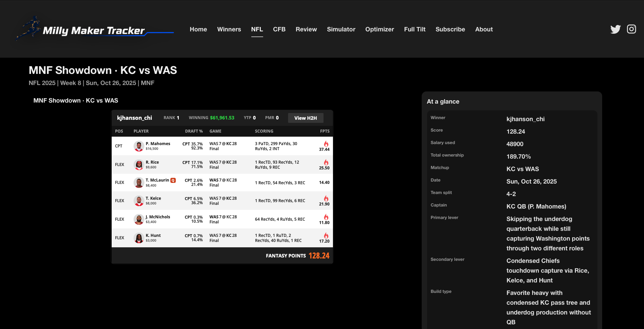Click the T. McLaurin player name
This screenshot has height=329, width=644.
tap(157, 180)
